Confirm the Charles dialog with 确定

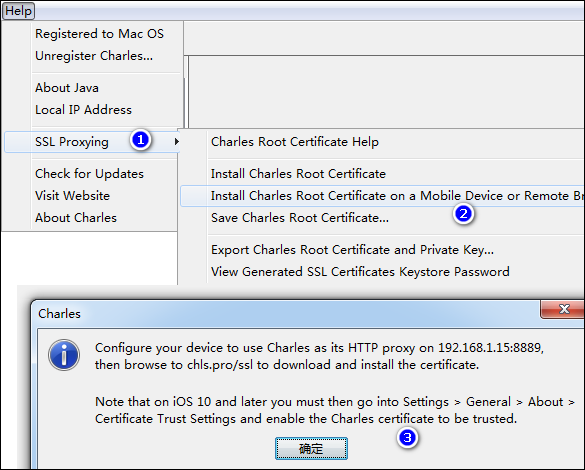pos(311,449)
